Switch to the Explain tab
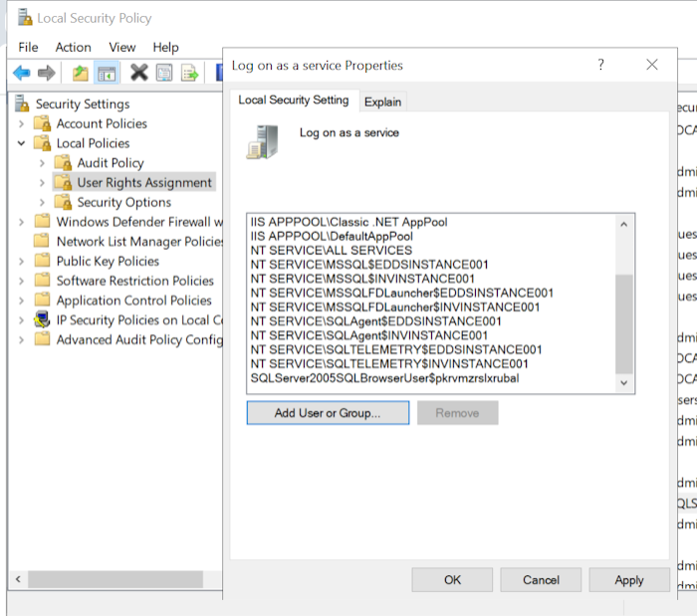Screen dimensions: 697x616 [x=382, y=103]
